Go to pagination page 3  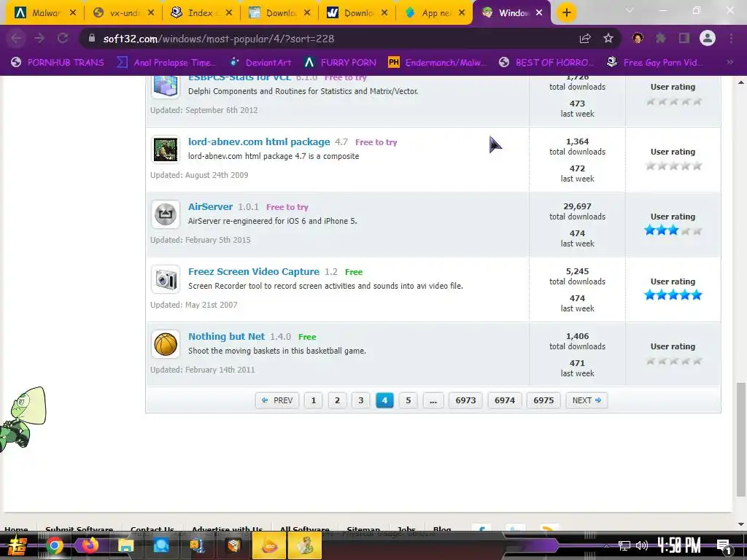coord(360,400)
